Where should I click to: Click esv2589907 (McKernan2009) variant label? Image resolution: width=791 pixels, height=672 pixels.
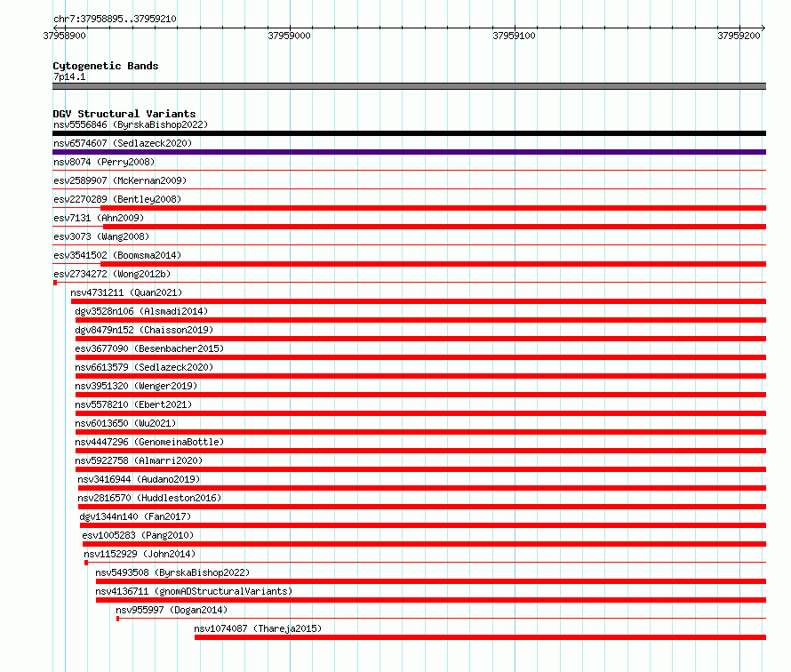[x=120, y=180]
